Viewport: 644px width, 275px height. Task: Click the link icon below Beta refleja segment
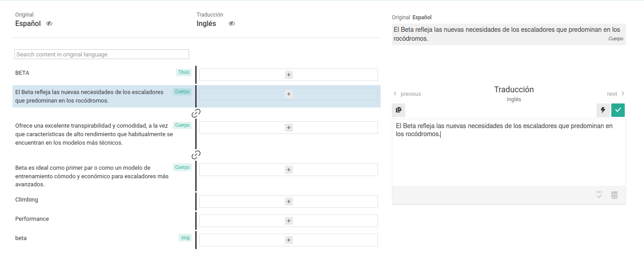196,113
